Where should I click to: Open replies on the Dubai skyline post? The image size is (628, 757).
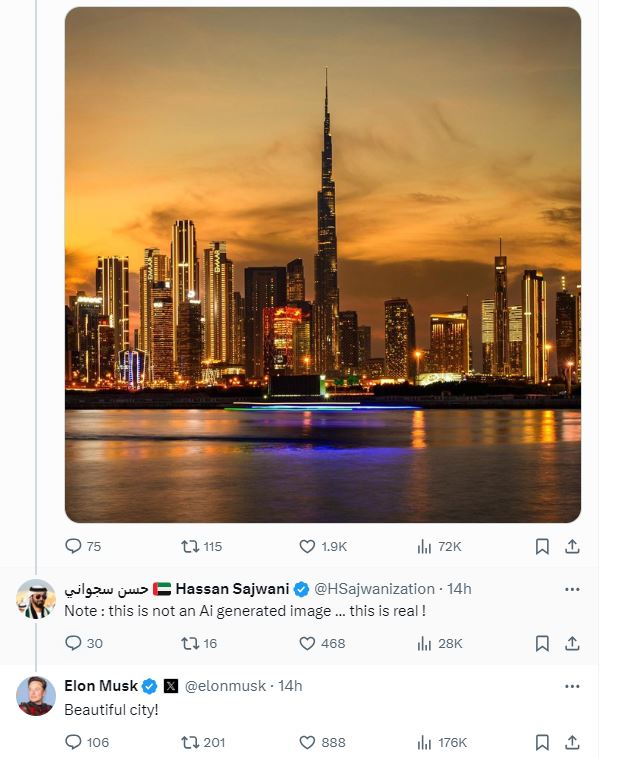pos(83,546)
